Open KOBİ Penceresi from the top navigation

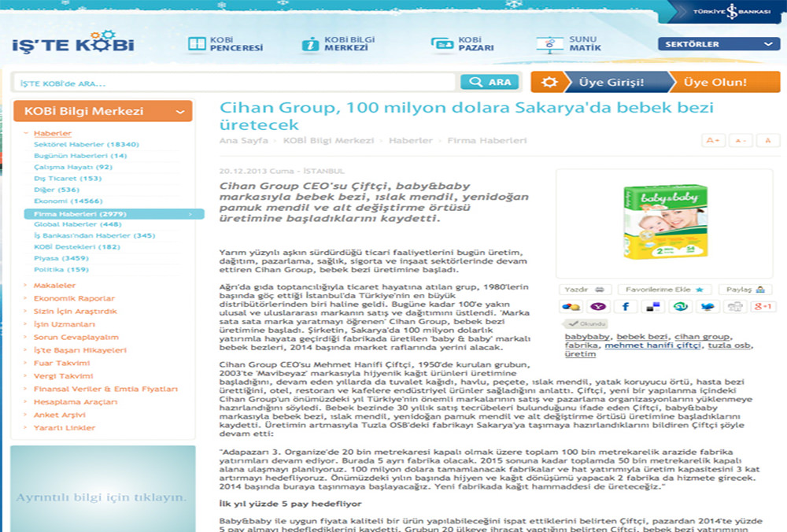(225, 43)
